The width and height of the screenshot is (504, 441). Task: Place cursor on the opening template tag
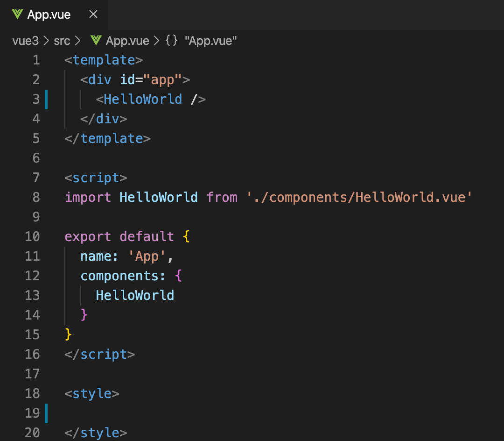point(104,60)
